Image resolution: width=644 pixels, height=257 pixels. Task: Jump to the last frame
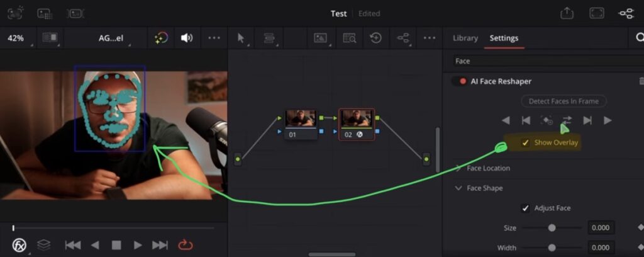pyautogui.click(x=160, y=246)
